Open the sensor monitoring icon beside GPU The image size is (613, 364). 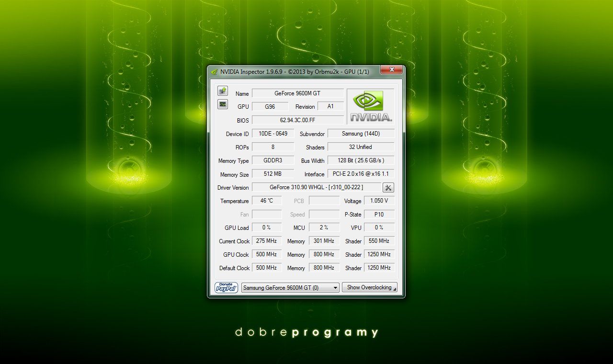[x=223, y=104]
